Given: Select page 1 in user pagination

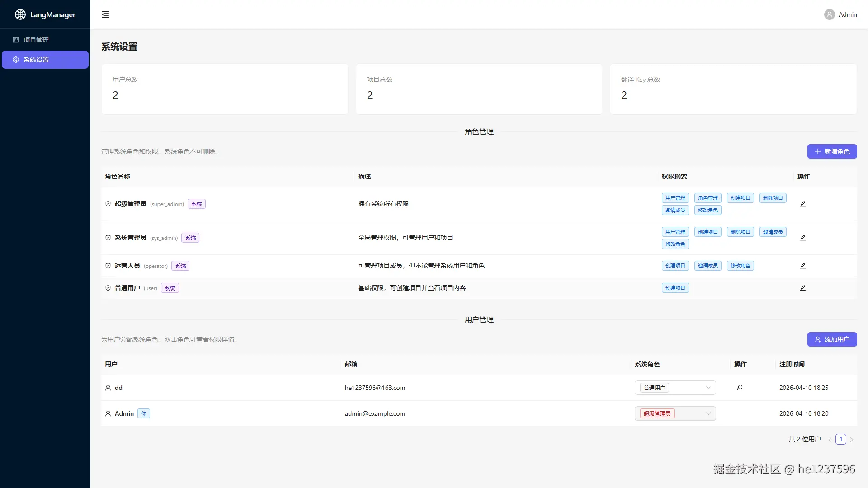Looking at the screenshot, I should coord(841,439).
